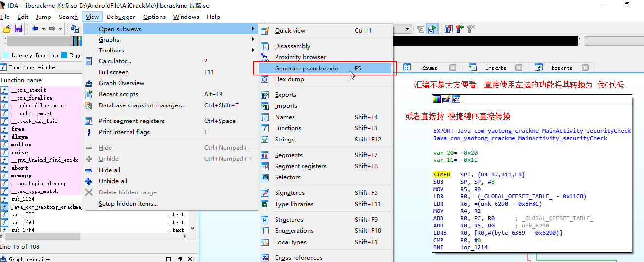
Task: Click the Type libraries icon in submenu
Action: [265, 204]
